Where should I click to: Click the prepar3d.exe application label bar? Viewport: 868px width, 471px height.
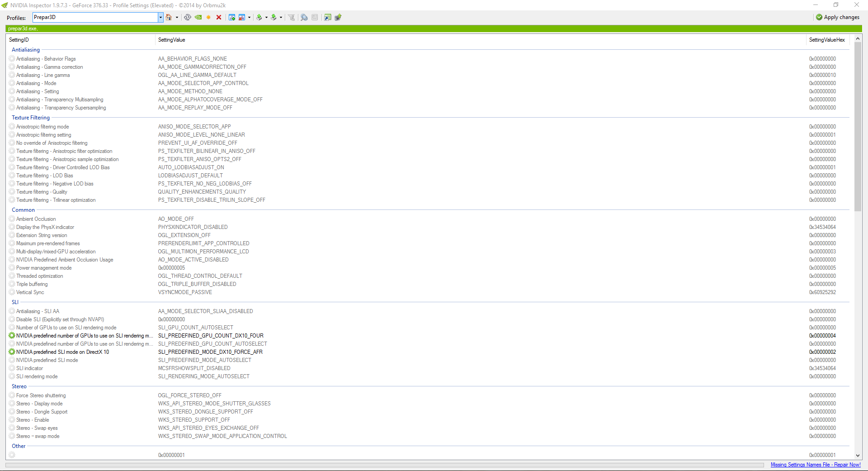tap(434, 29)
